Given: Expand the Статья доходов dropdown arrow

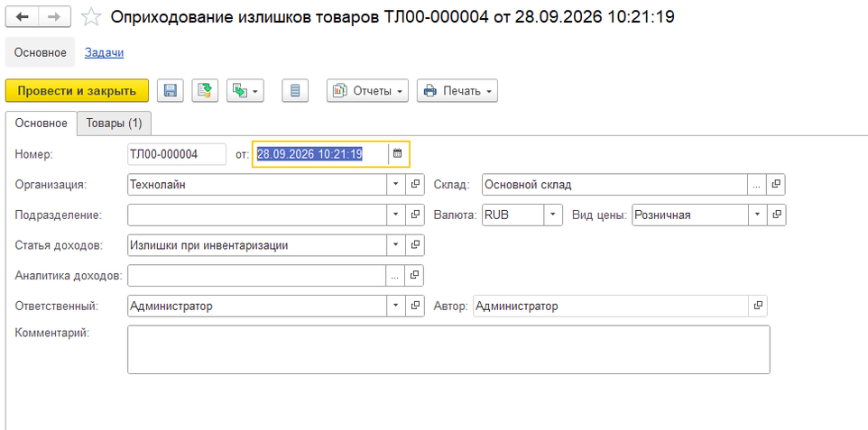Looking at the screenshot, I should tap(395, 245).
